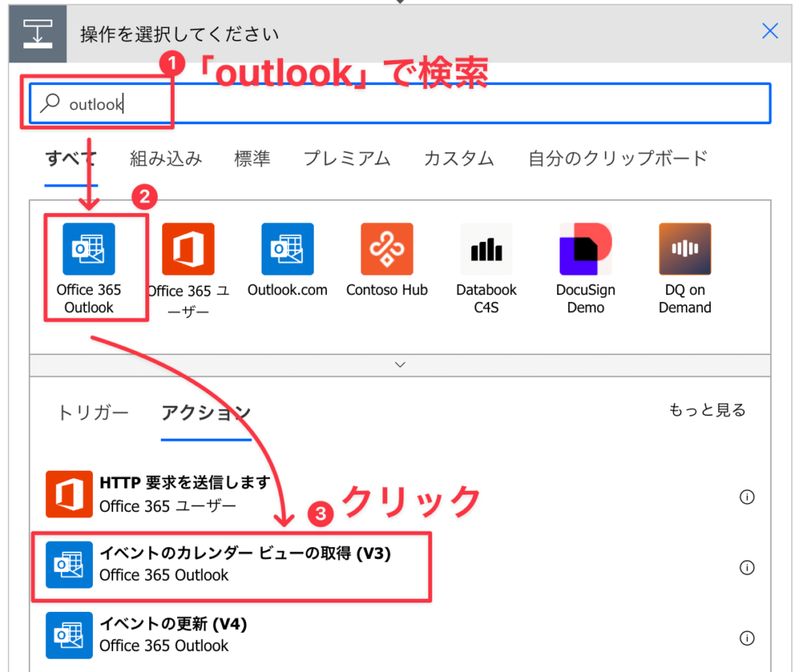This screenshot has height=672, width=799.
Task: Open the プレミアム tab
Action: (x=347, y=158)
